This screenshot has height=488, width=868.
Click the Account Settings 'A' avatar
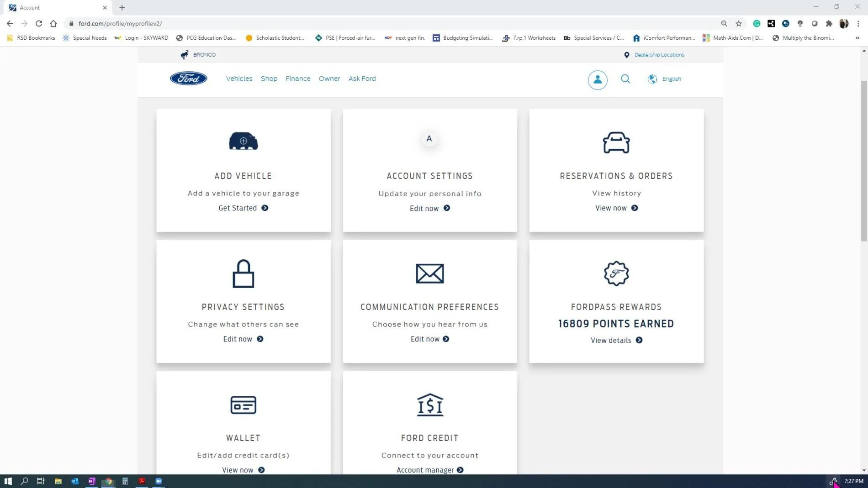(429, 139)
